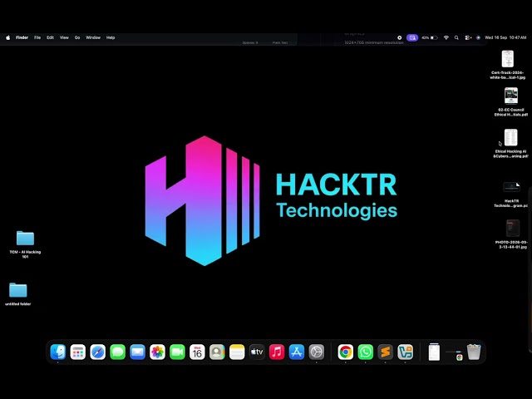Activate Siri from the menu bar
This screenshot has width=532, height=399.
pos(479,37)
